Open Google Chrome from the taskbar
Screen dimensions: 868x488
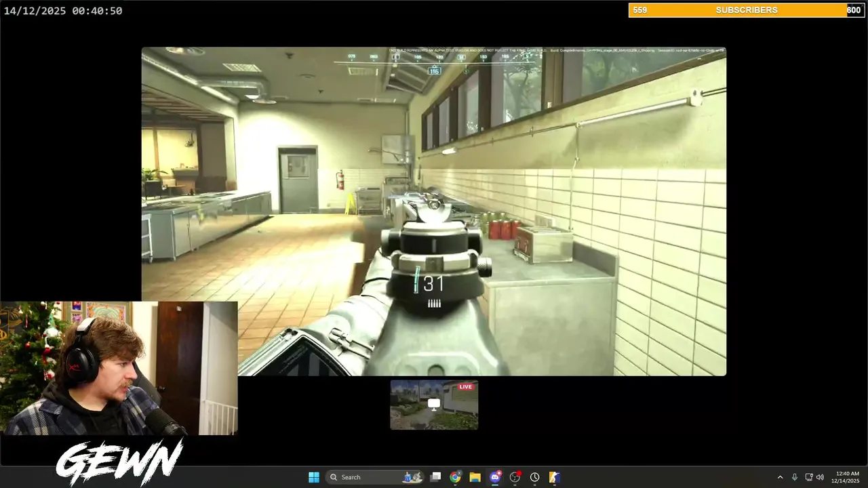coord(455,477)
